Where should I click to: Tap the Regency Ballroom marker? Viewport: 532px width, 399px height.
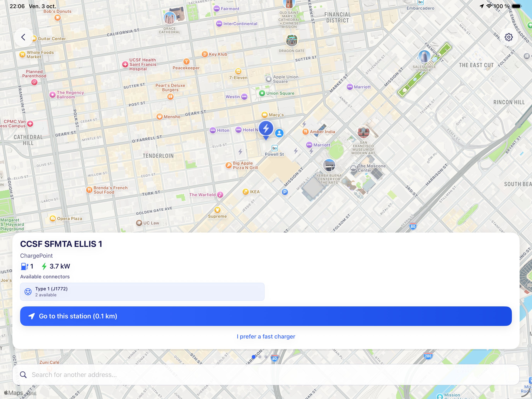click(52, 95)
